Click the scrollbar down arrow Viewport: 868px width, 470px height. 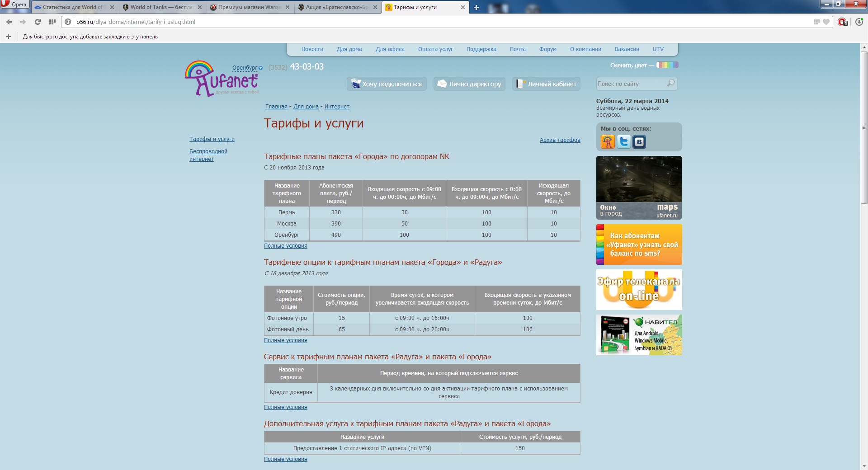(864, 466)
